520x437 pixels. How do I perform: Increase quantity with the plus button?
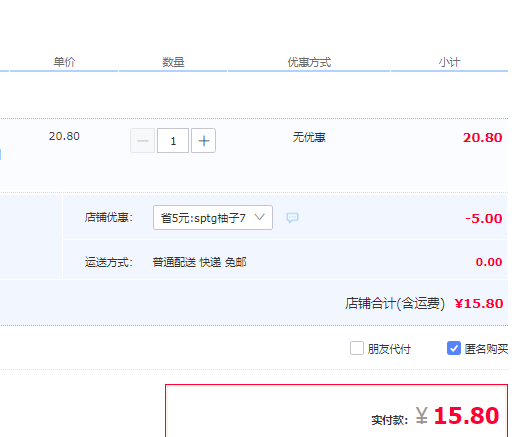pos(203,141)
